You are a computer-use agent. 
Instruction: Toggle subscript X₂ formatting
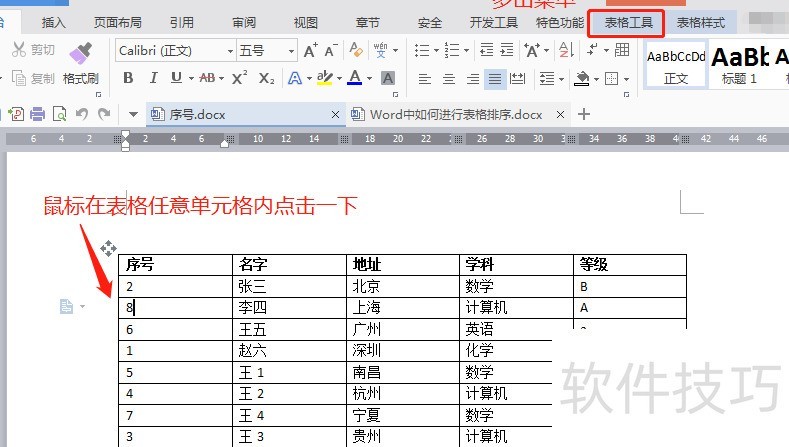[x=267, y=78]
